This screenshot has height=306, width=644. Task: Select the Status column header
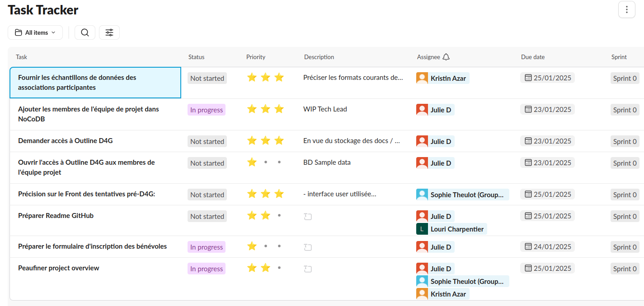pyautogui.click(x=196, y=57)
